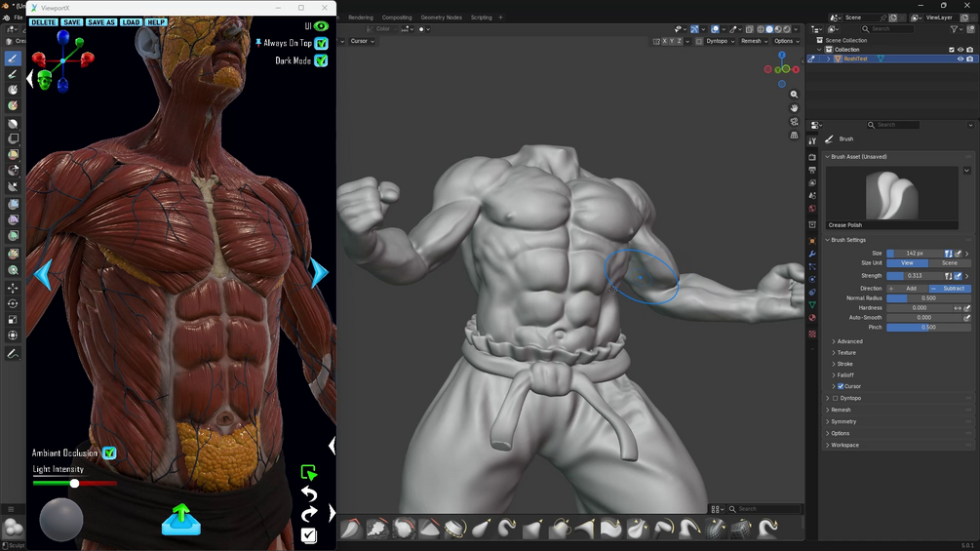Open the File menu in Blender
This screenshot has height=551, width=980.
click(19, 18)
